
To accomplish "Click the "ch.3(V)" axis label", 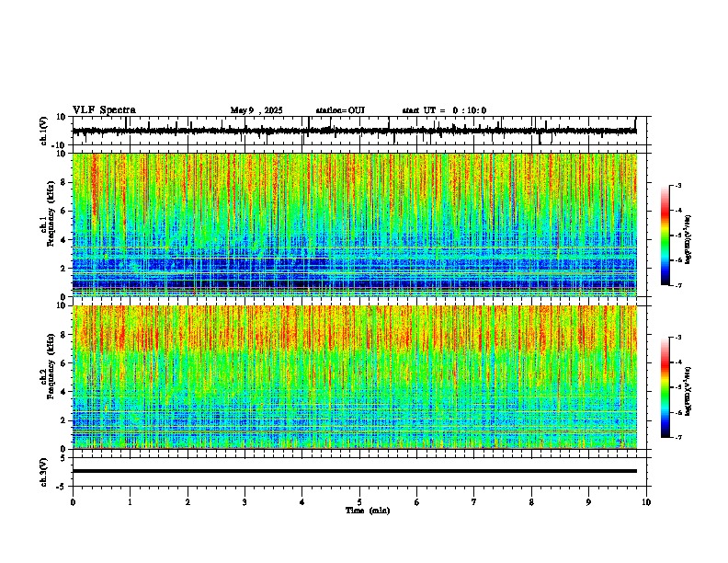I will [44, 472].
